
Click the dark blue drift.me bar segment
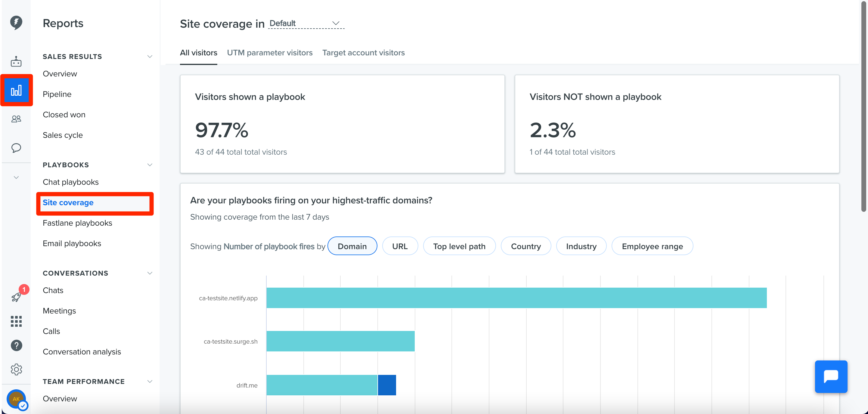tap(387, 385)
